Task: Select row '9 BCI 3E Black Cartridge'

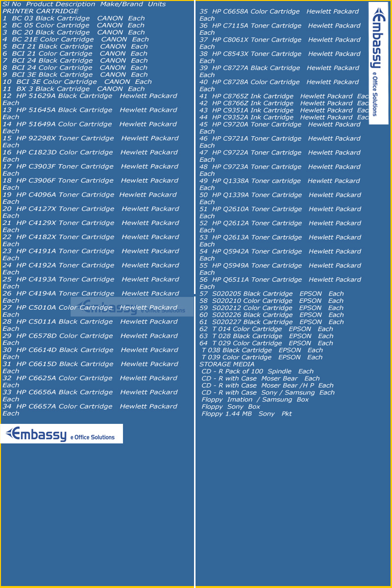Action: 75,74
